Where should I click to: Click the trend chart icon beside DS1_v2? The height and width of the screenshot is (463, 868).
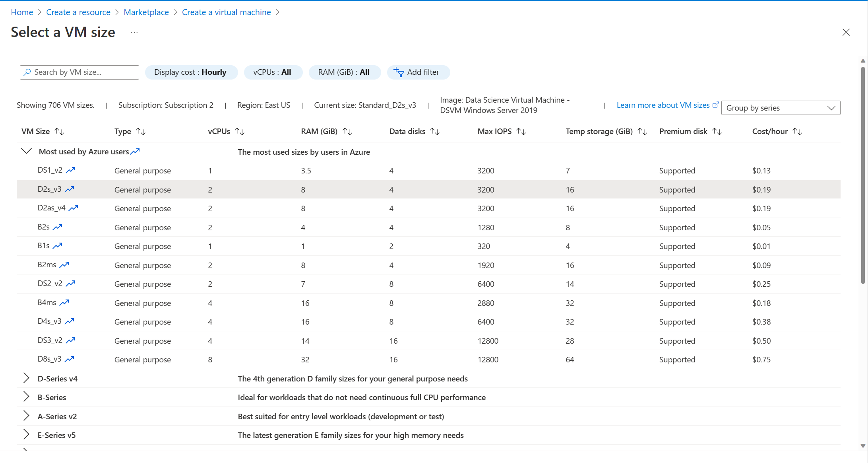pyautogui.click(x=71, y=169)
